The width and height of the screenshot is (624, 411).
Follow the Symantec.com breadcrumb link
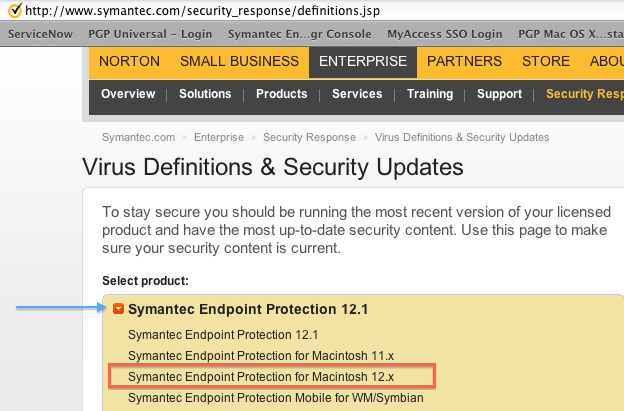[138, 137]
